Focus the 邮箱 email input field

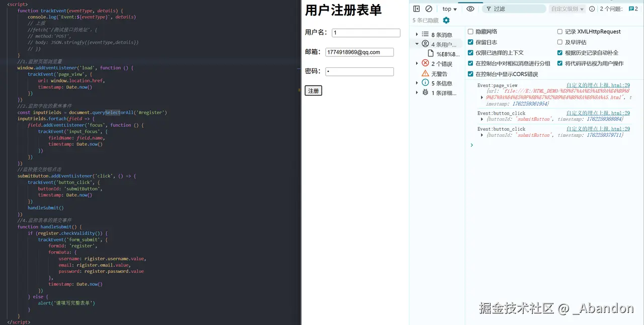[359, 52]
